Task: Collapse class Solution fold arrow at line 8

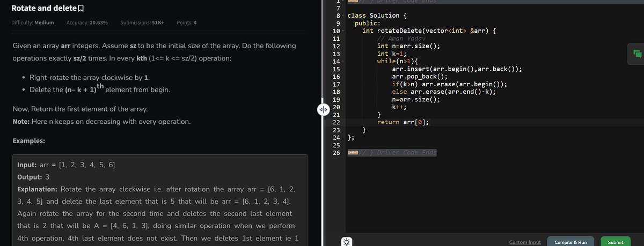Action: click(343, 16)
